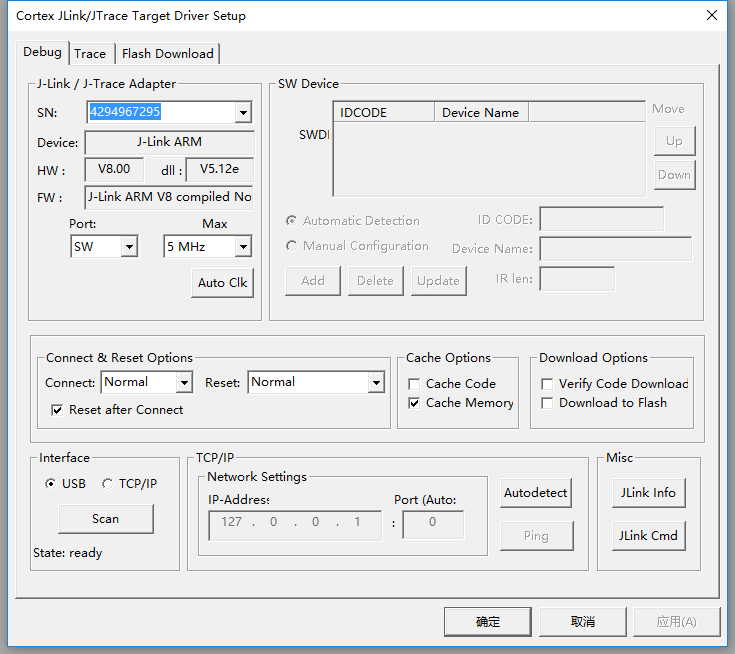Screen dimensions: 735x654
Task: Click the 应用(A) apply button
Action: point(676,622)
